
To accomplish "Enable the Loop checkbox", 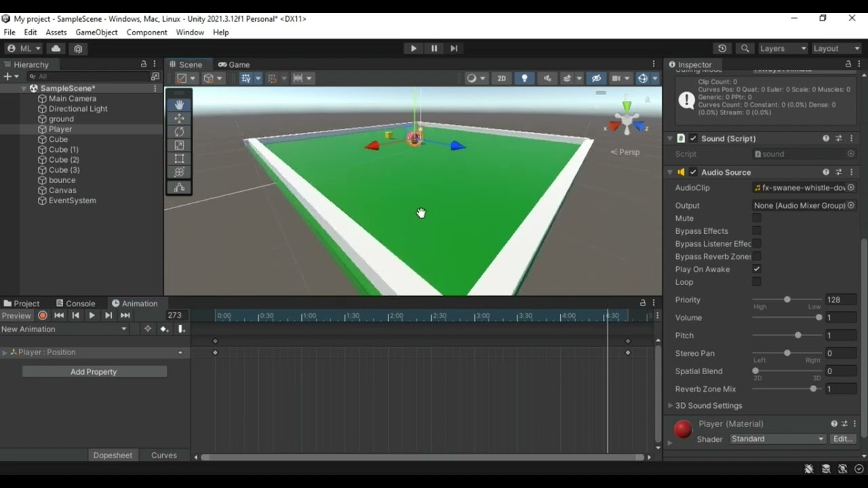I will (757, 282).
